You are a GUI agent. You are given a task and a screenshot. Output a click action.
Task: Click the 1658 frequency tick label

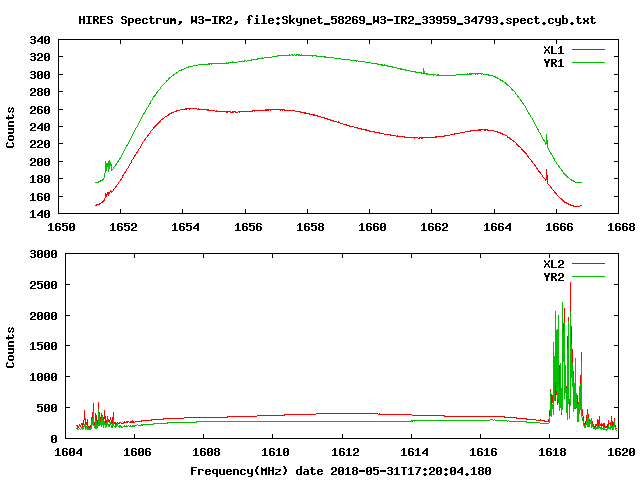pos(310,227)
